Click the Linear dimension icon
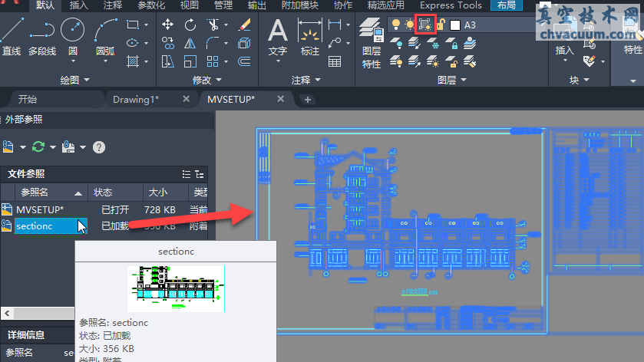Screen dimensions: 644x362 (335, 25)
